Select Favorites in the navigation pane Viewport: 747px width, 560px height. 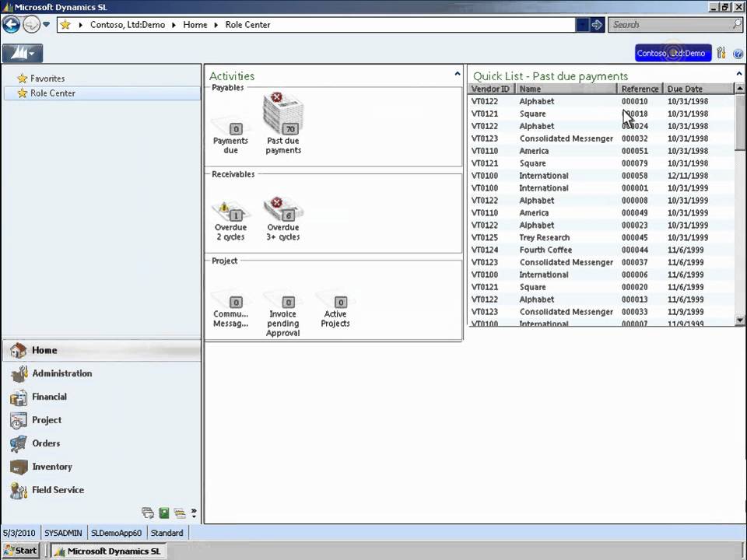pyautogui.click(x=47, y=79)
